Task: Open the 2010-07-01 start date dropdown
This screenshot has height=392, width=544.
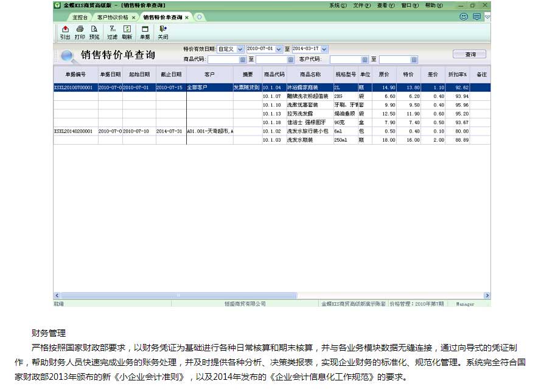Action: [279, 49]
